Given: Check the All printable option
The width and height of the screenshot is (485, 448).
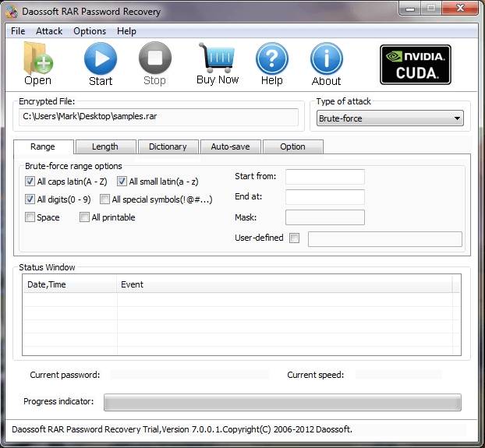Looking at the screenshot, I should 84,217.
